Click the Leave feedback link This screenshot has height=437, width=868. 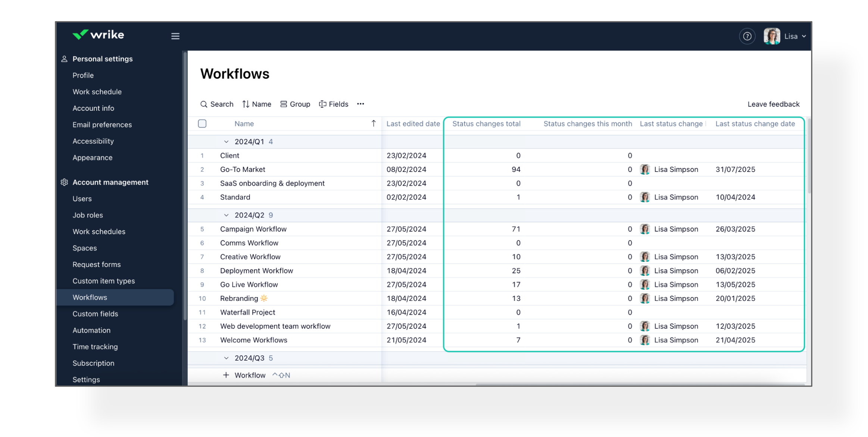[x=773, y=104]
